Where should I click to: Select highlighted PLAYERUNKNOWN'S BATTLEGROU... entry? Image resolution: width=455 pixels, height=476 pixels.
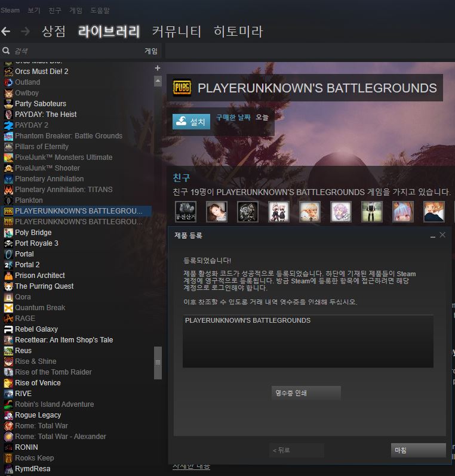76,211
